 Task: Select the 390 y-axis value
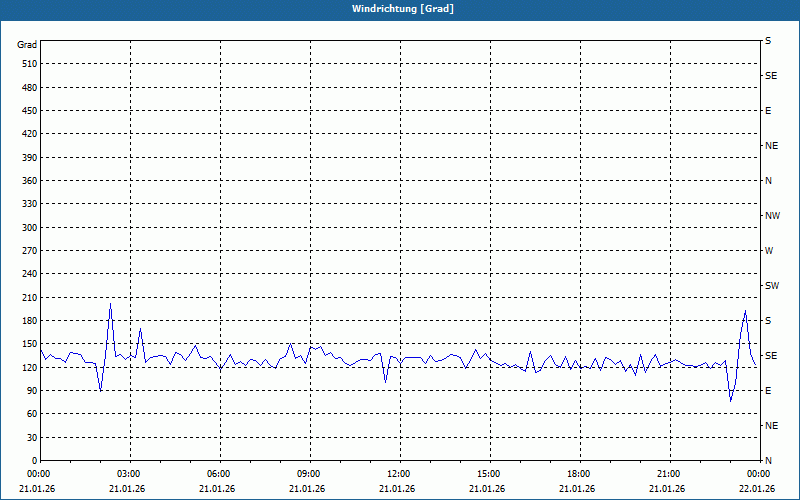pos(30,158)
